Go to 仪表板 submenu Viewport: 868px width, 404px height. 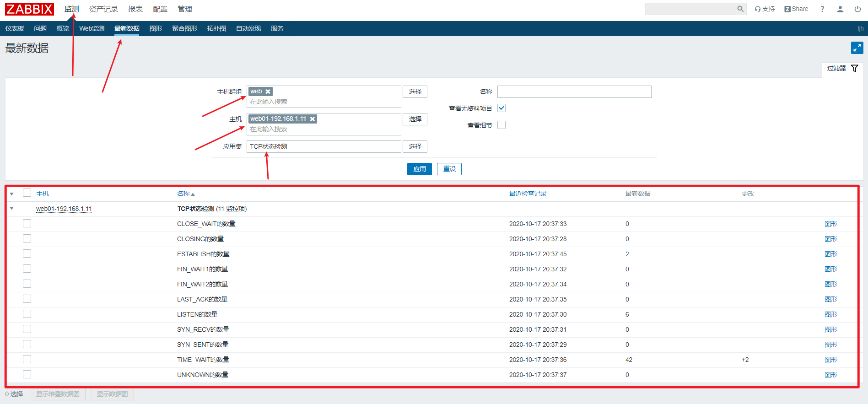coord(15,28)
